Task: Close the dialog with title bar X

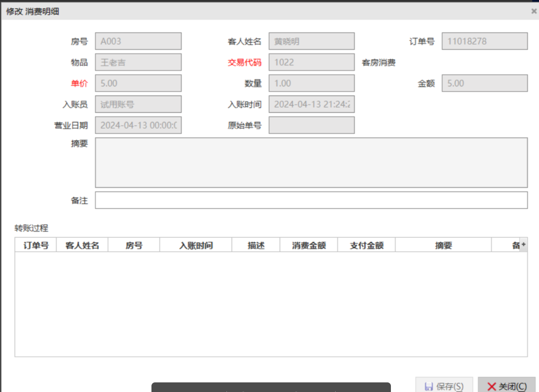Action: pyautogui.click(x=533, y=11)
